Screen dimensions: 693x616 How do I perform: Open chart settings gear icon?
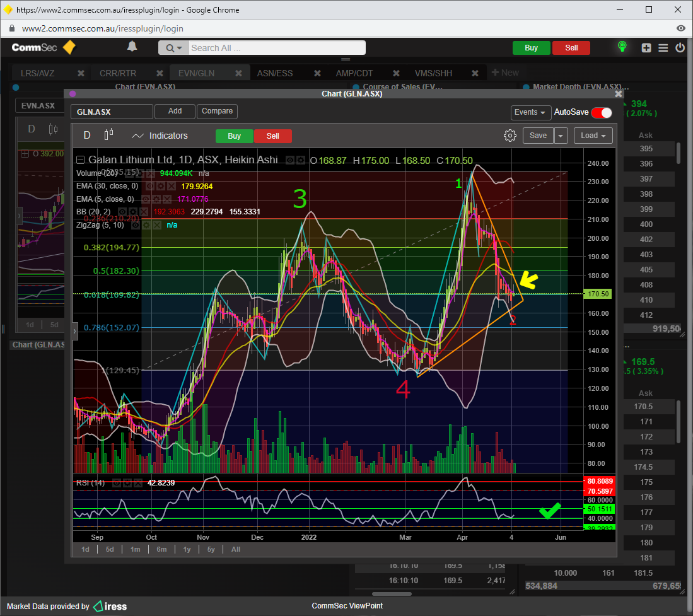click(x=510, y=136)
